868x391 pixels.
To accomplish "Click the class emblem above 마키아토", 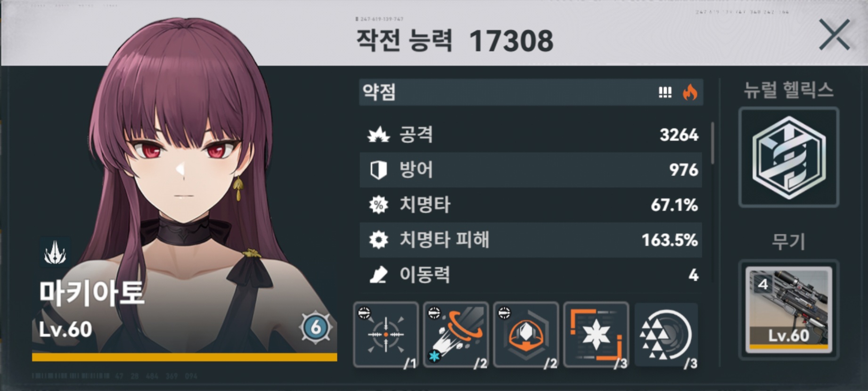I will [x=55, y=252].
